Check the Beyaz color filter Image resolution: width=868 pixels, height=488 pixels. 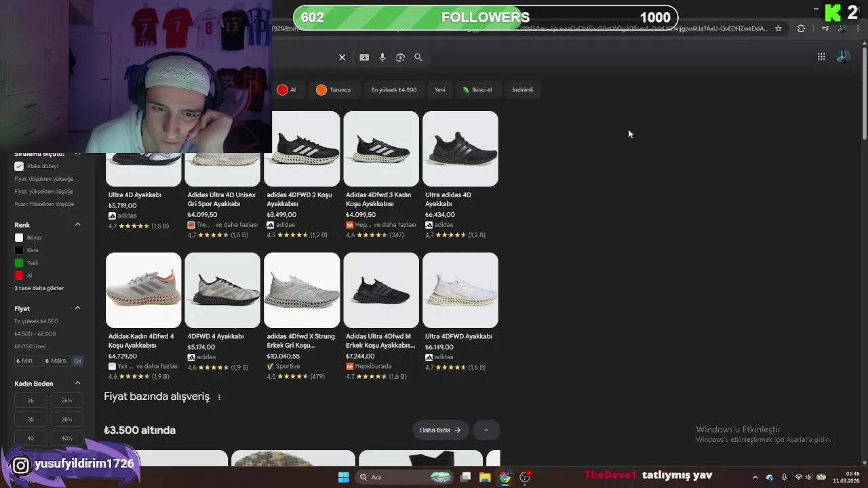point(19,238)
